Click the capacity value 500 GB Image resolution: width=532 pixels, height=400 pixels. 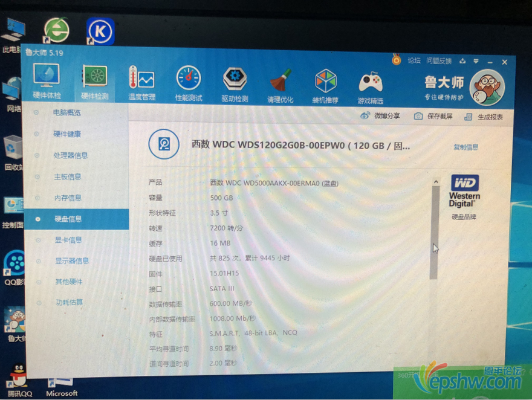tap(221, 198)
